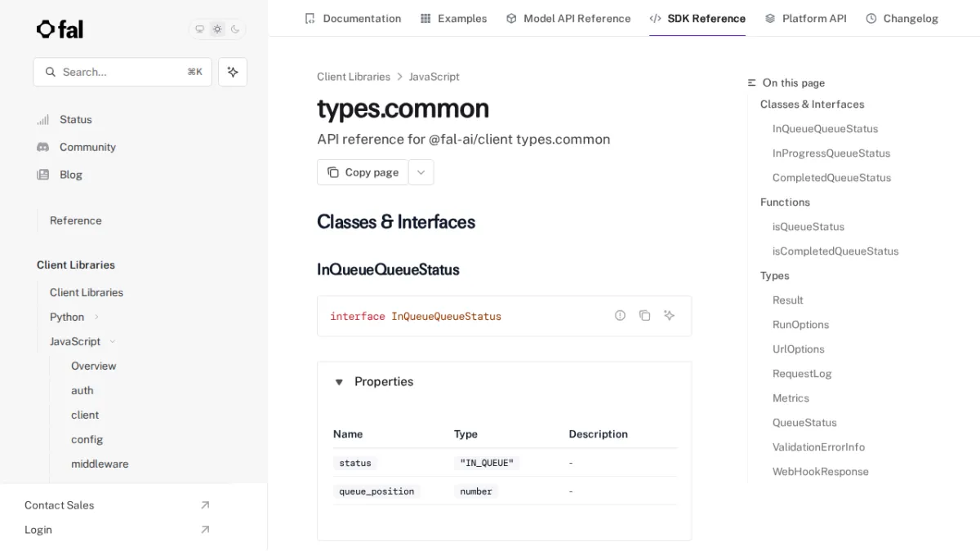
Task: Click the Platform API layers icon
Action: tap(770, 18)
